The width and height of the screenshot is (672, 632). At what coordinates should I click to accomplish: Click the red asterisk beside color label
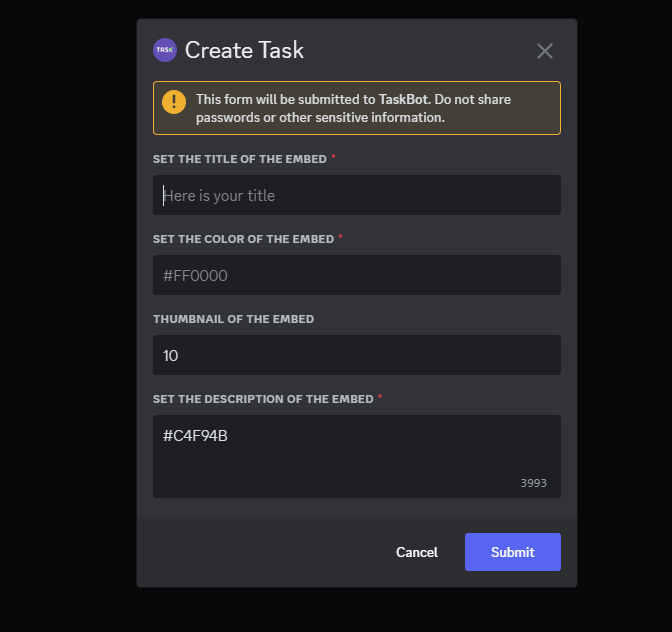(341, 238)
